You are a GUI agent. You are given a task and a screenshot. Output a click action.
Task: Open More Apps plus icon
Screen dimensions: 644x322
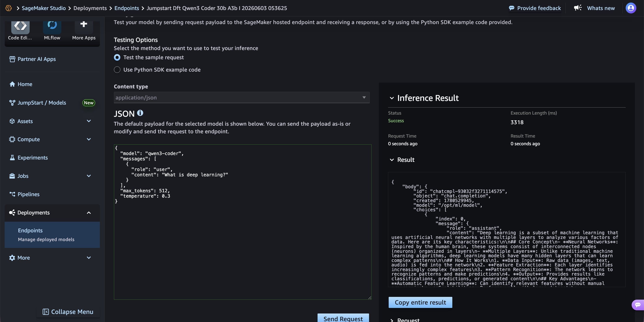click(84, 24)
